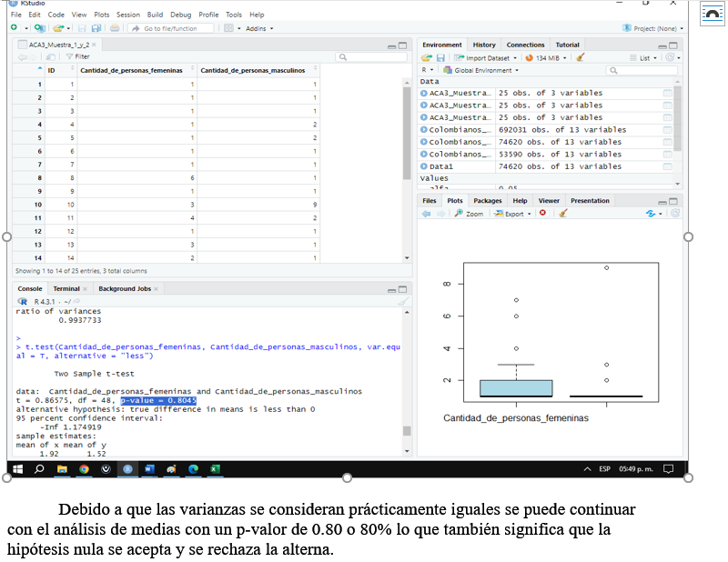728x562 pixels.
Task: Click the Filter button in the data viewer
Action: [78, 56]
